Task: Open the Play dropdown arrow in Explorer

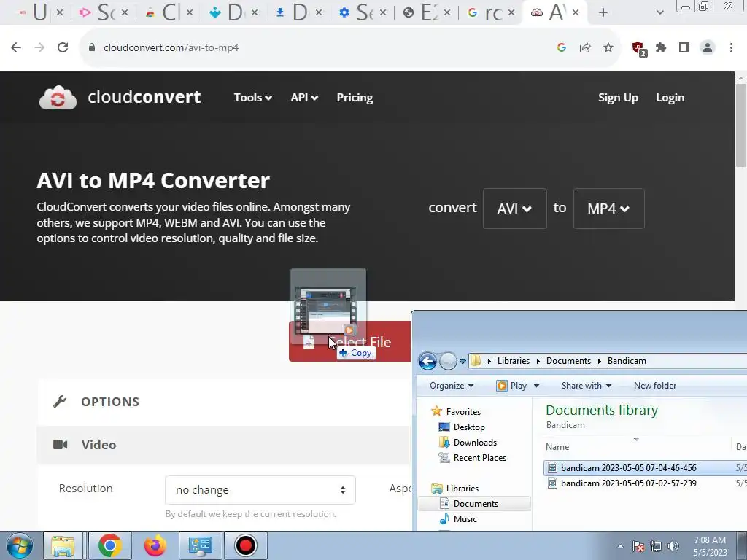Action: [536, 386]
